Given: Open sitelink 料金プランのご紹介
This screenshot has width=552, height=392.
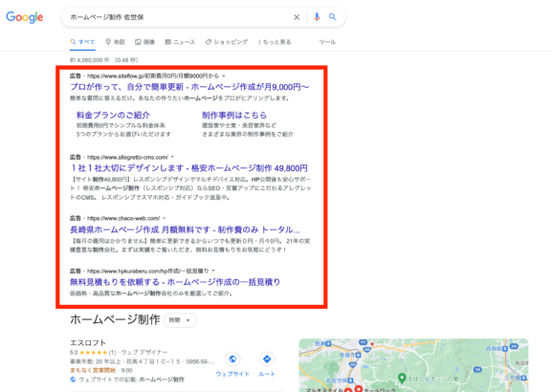Looking at the screenshot, I should coord(113,115).
